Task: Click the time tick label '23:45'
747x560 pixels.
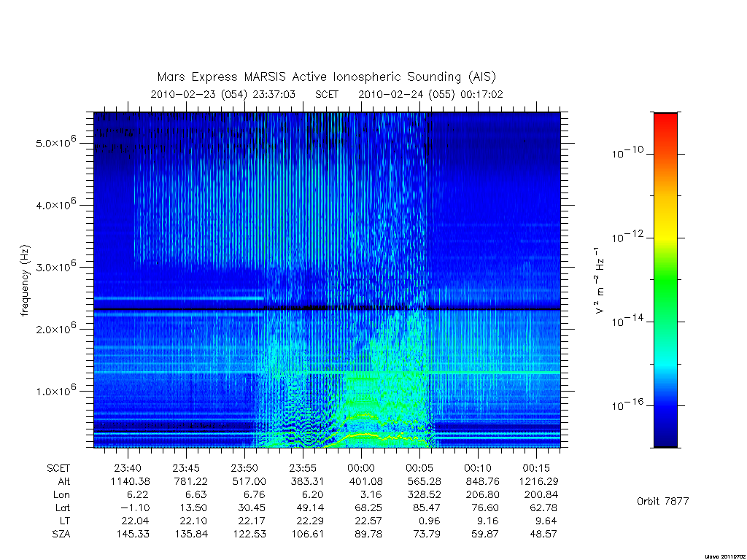Action: click(186, 468)
